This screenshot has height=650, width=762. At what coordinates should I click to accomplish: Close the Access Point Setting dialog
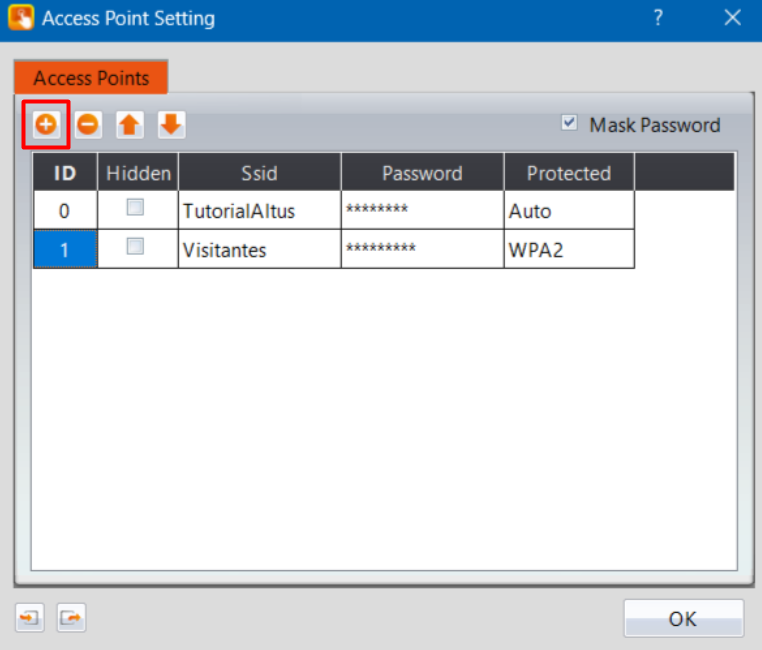732,18
